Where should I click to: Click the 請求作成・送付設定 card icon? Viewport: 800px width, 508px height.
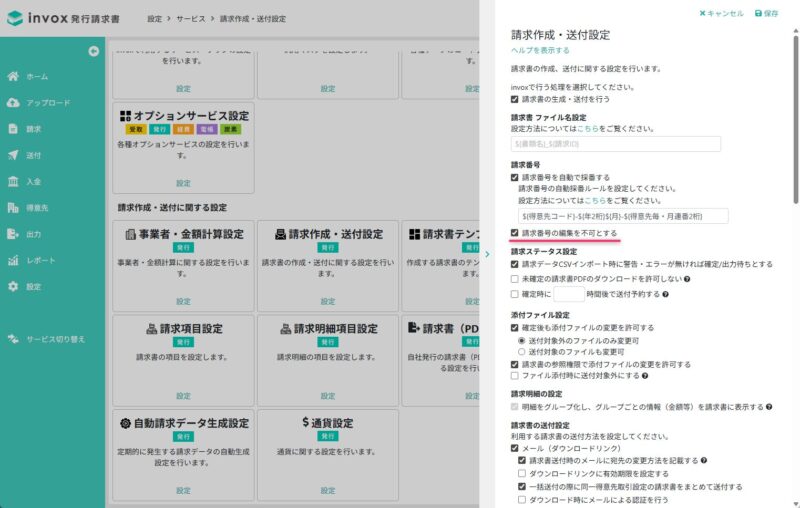click(x=280, y=234)
